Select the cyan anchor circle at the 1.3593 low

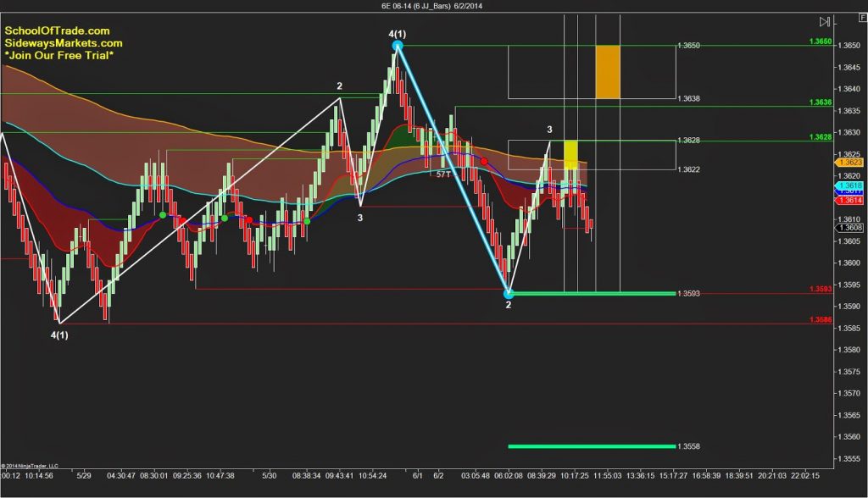click(x=509, y=293)
